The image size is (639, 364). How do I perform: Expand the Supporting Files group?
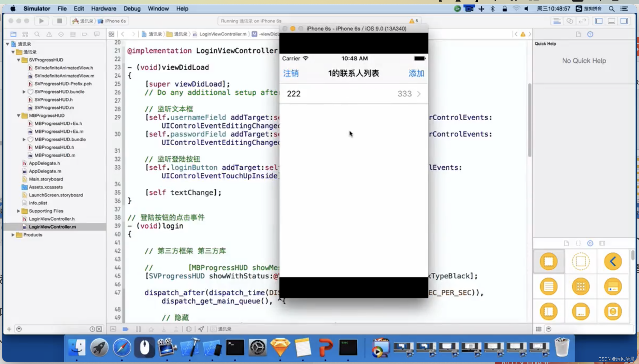tap(18, 211)
